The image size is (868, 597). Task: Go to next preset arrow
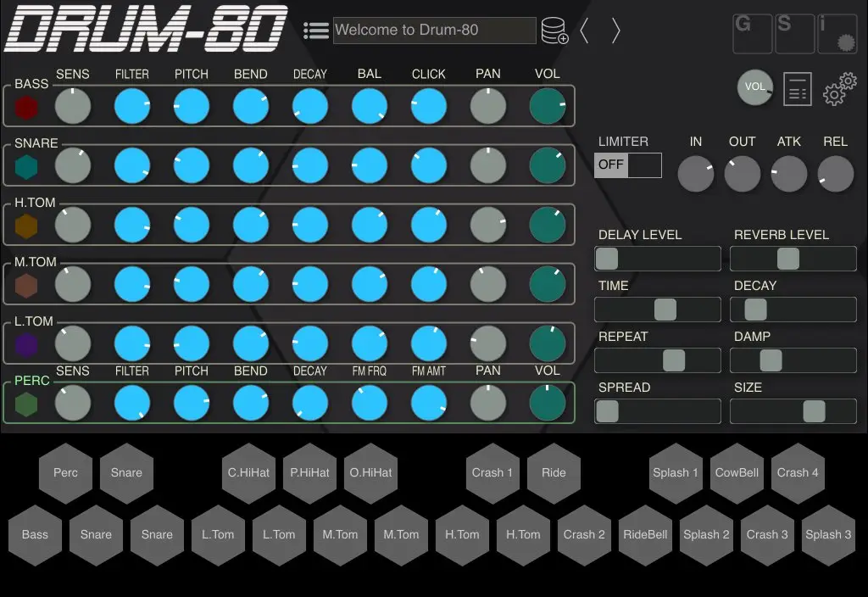(x=615, y=31)
